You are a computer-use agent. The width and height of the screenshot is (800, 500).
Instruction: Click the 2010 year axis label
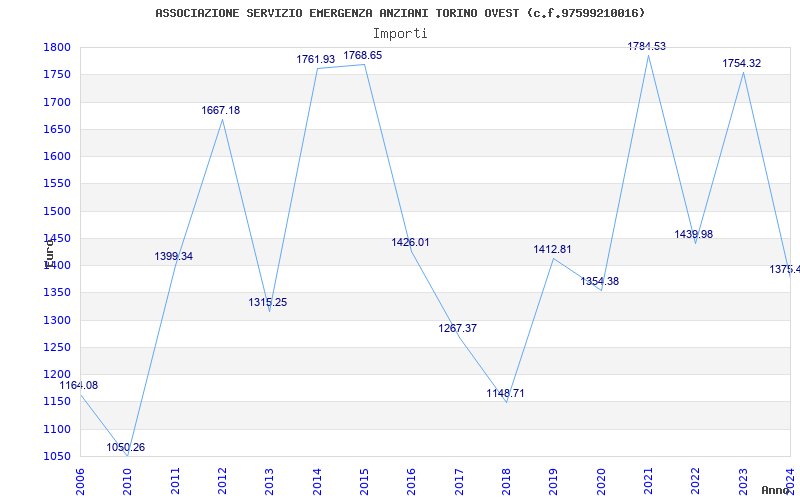coord(128,482)
